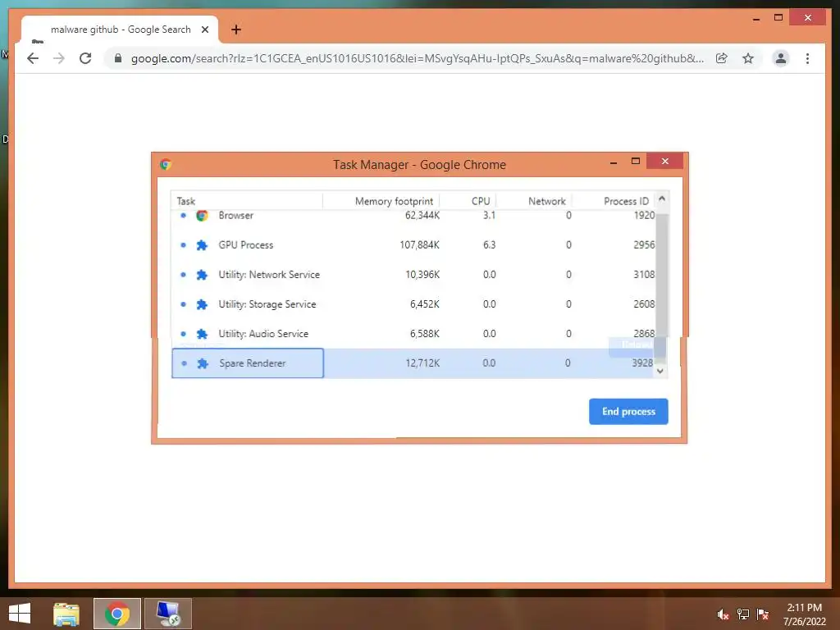Maximize the Task Manager window
The height and width of the screenshot is (630, 840).
tap(636, 162)
